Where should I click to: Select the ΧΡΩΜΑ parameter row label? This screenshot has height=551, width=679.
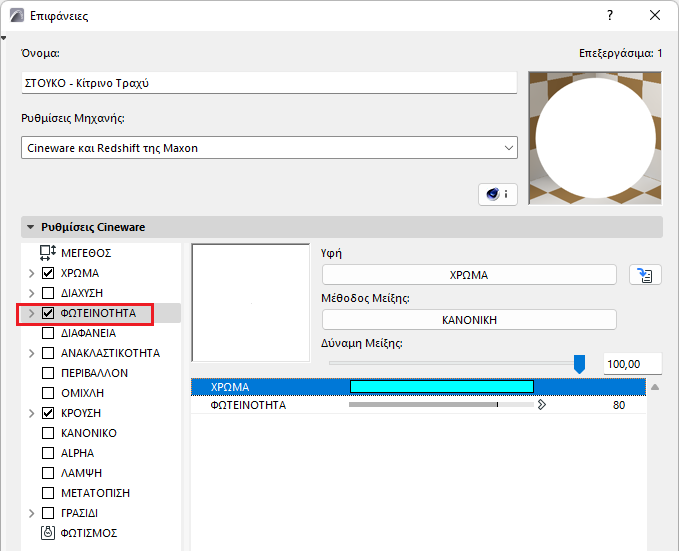(x=230, y=387)
